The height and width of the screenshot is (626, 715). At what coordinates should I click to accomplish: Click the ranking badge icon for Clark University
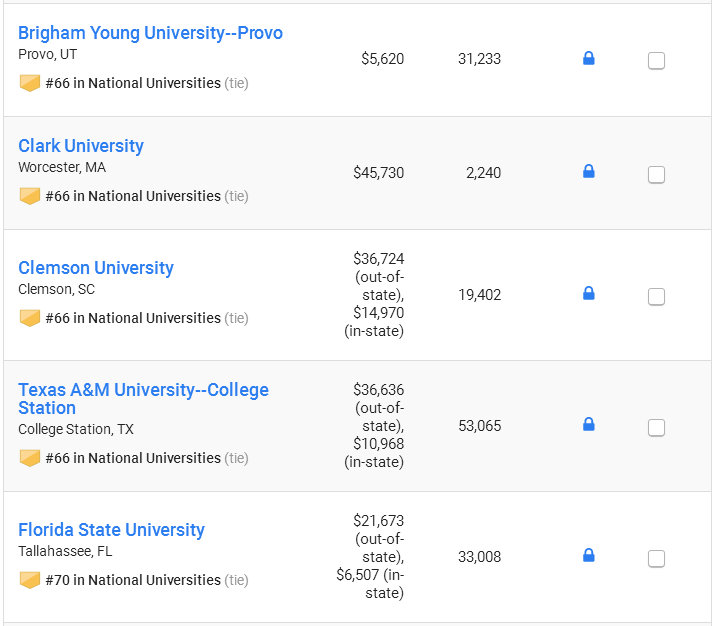[x=30, y=197]
